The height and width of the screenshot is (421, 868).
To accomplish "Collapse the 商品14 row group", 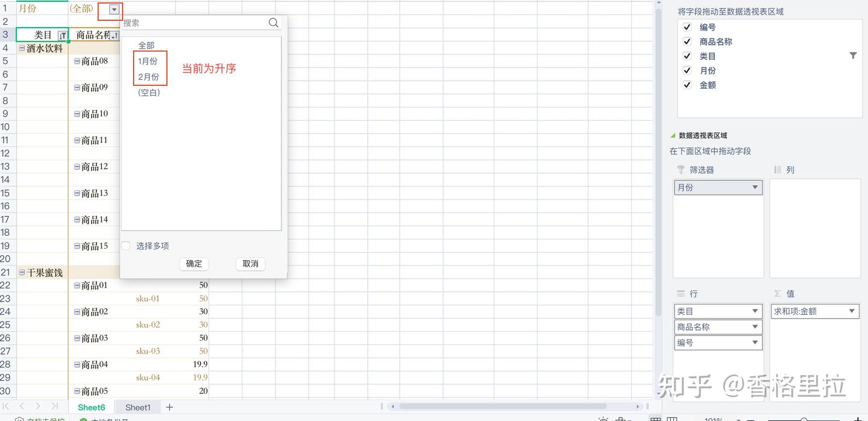I will [x=77, y=220].
